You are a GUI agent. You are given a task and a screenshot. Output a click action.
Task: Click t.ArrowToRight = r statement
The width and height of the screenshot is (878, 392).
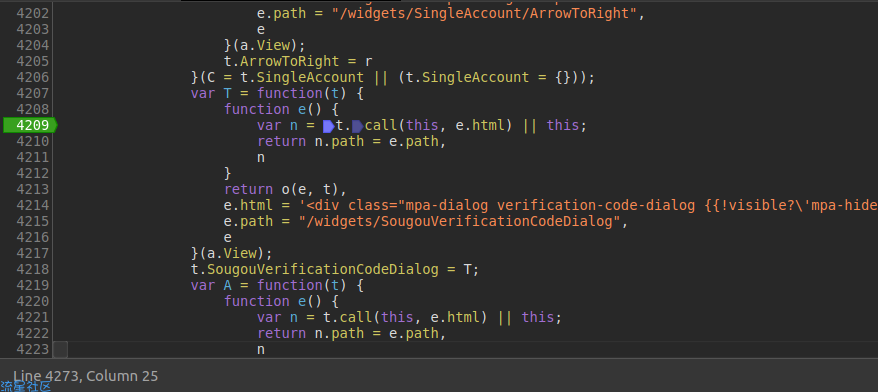point(298,61)
